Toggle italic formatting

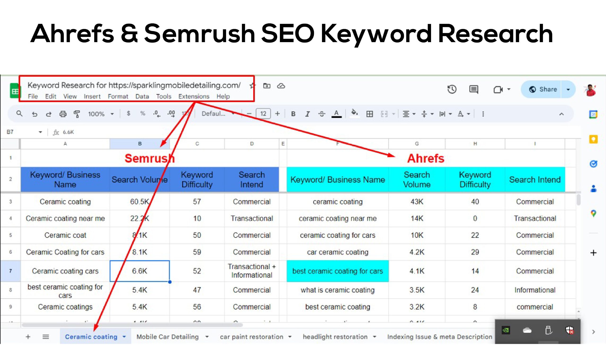[307, 114]
